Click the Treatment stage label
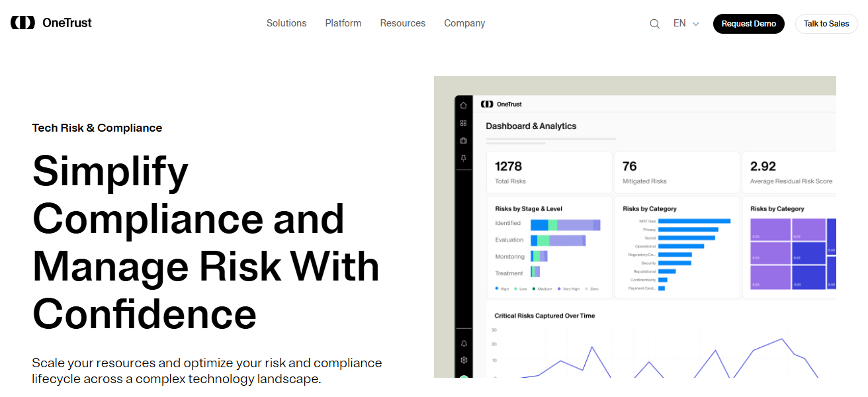This screenshot has width=868, height=397. coord(509,273)
